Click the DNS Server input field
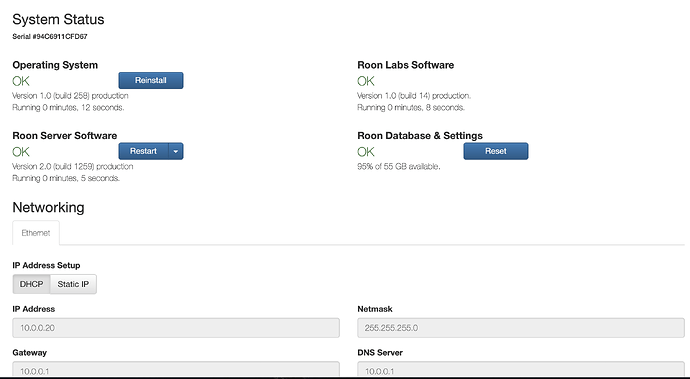Screen dimensions: 690x379 point(521,369)
